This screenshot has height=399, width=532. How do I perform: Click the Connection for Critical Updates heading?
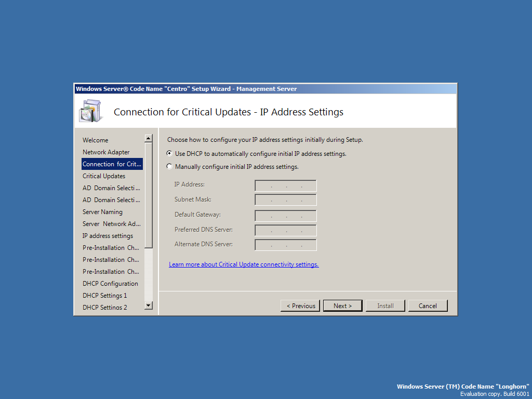coord(229,112)
